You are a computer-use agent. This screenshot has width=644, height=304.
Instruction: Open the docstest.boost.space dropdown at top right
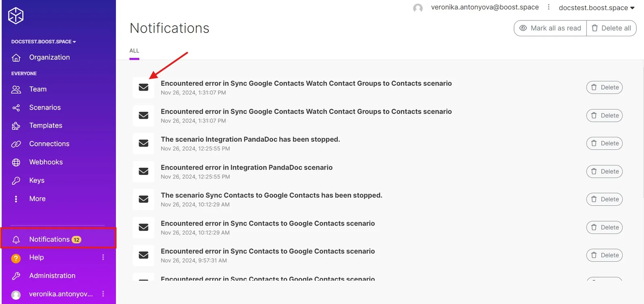pos(597,8)
